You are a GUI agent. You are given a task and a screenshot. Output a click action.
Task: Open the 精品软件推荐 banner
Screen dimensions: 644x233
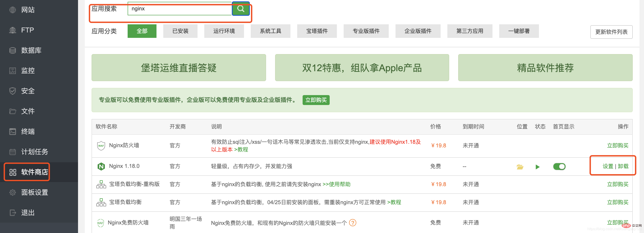[545, 68]
